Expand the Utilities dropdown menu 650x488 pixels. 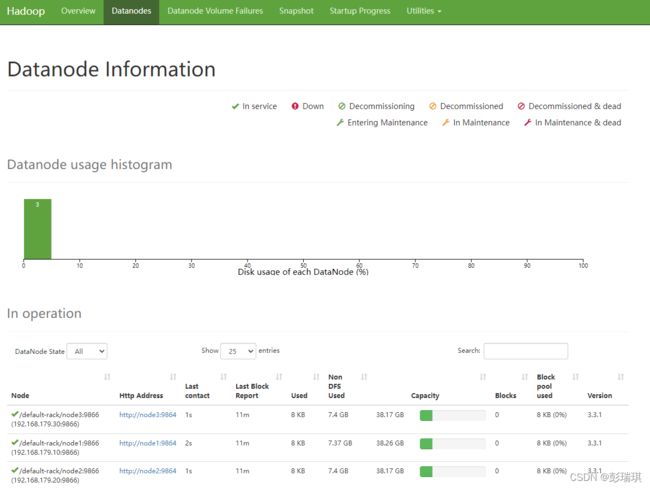click(x=423, y=11)
